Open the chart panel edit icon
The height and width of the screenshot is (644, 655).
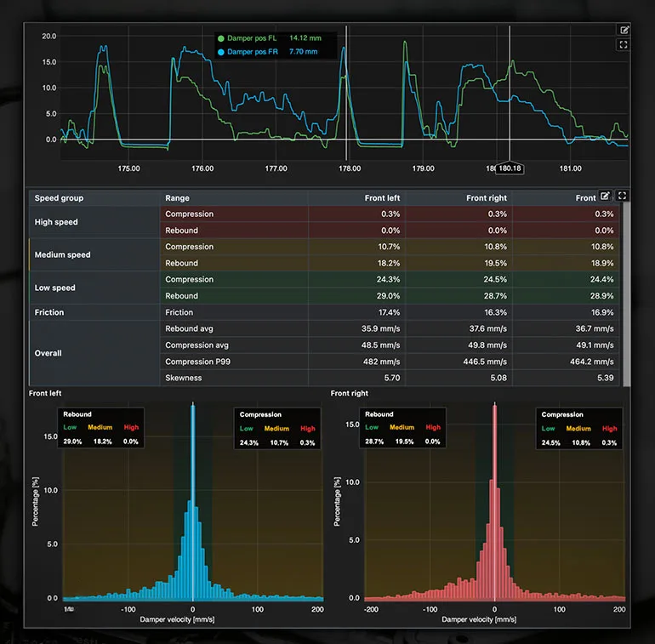[624, 30]
